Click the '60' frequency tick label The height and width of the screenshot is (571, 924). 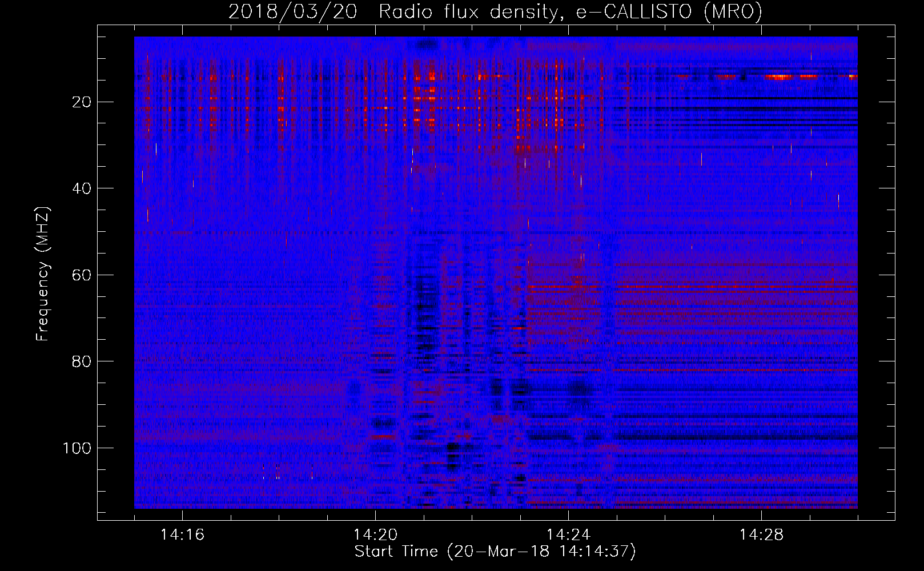pos(82,275)
